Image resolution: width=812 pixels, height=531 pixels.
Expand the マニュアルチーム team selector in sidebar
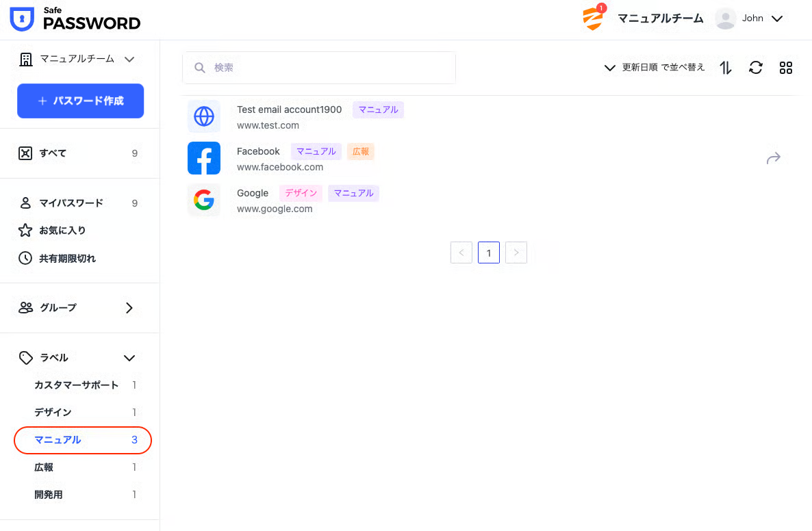[x=77, y=60]
